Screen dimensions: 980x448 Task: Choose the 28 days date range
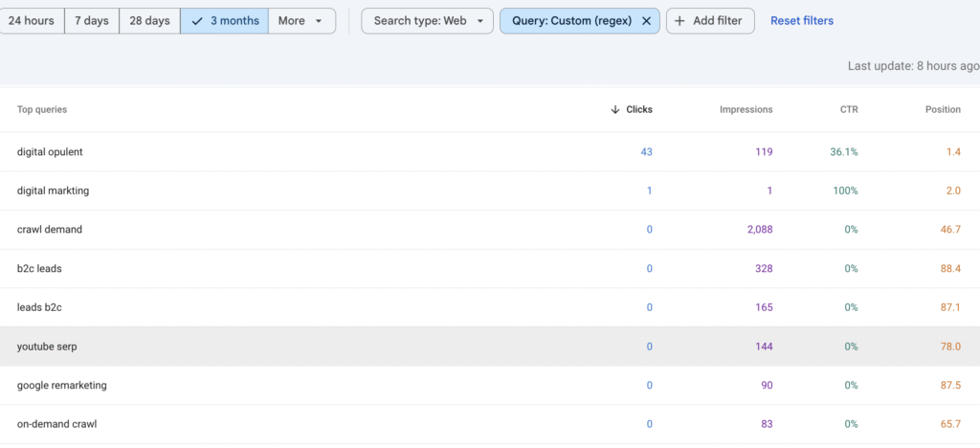[x=149, y=21]
